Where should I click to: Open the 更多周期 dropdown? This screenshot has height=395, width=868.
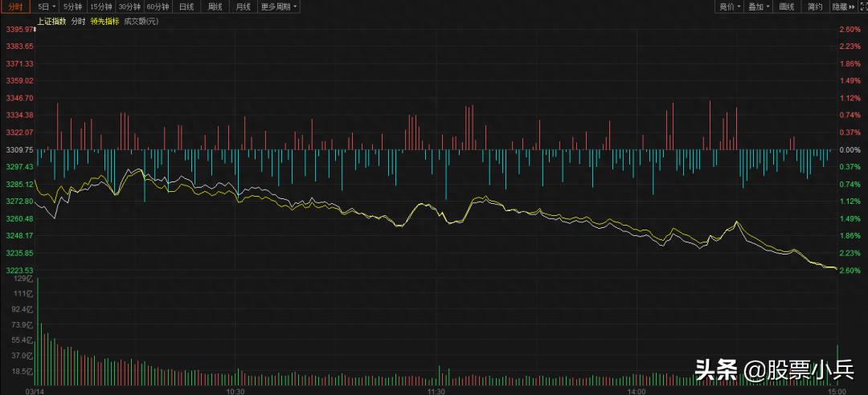(x=279, y=6)
